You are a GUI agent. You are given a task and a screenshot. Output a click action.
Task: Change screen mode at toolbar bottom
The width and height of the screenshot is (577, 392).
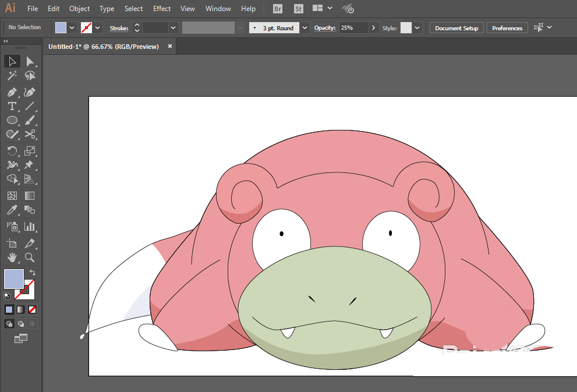21,338
